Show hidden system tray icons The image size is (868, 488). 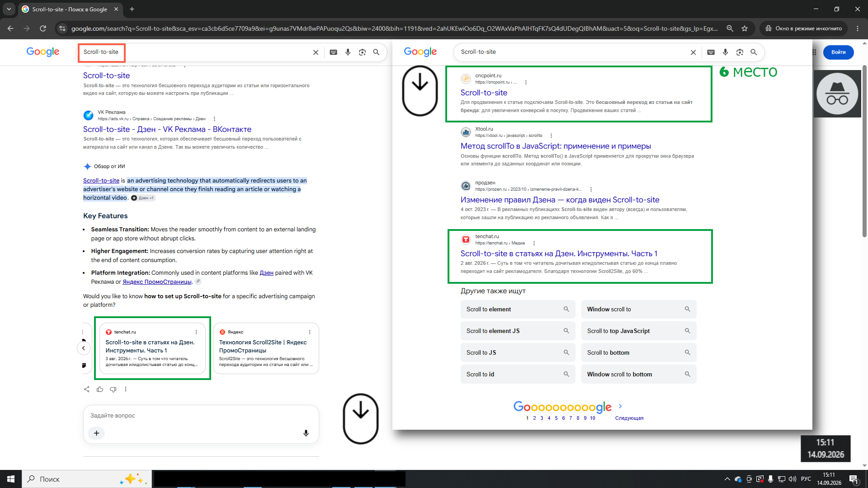point(727,479)
